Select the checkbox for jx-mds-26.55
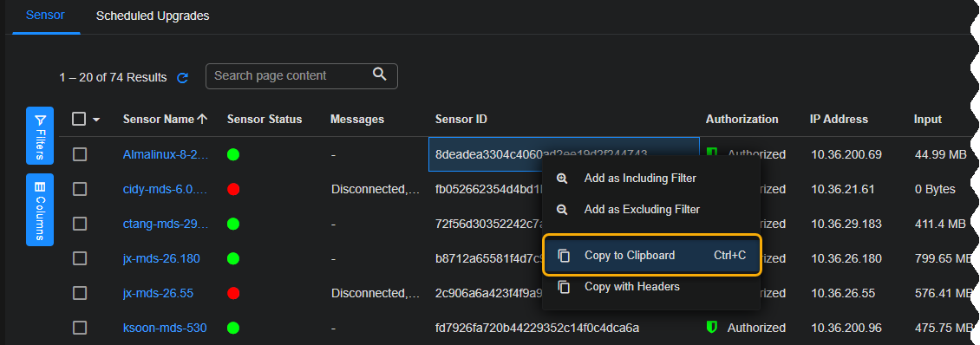The image size is (980, 345). click(80, 293)
